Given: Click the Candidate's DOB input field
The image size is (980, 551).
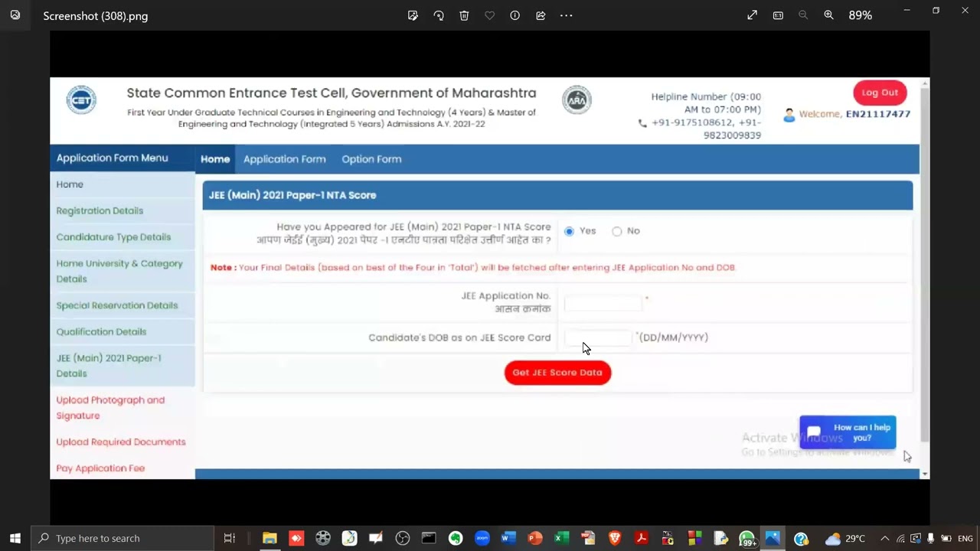Looking at the screenshot, I should [598, 337].
